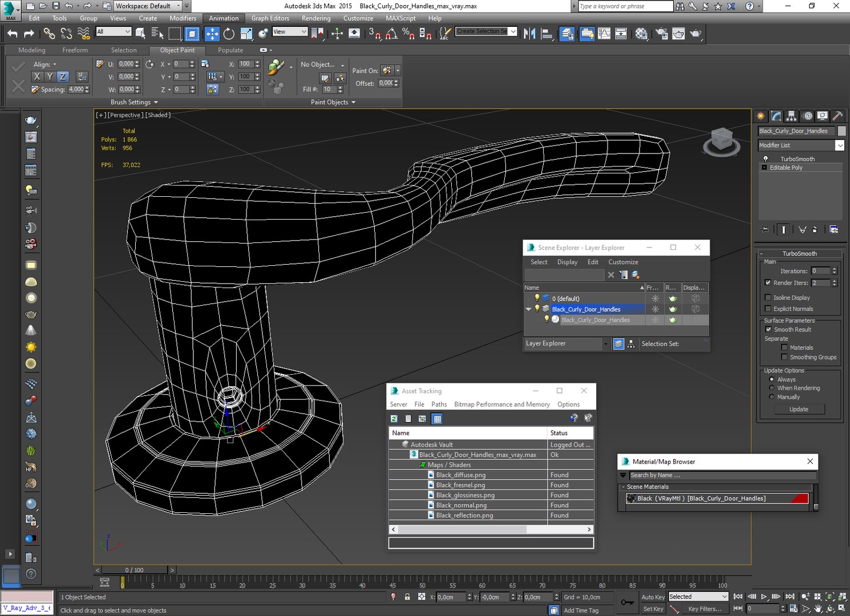The width and height of the screenshot is (850, 616).
Task: Switch to the Freeform ribbon tab
Action: pyautogui.click(x=75, y=50)
